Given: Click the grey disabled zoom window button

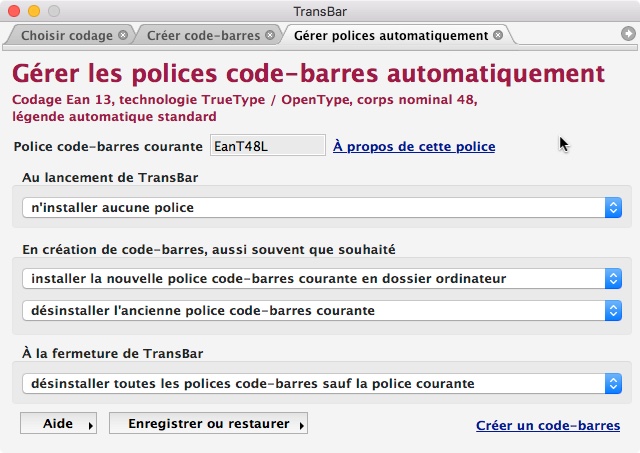Looking at the screenshot, I should (x=53, y=11).
